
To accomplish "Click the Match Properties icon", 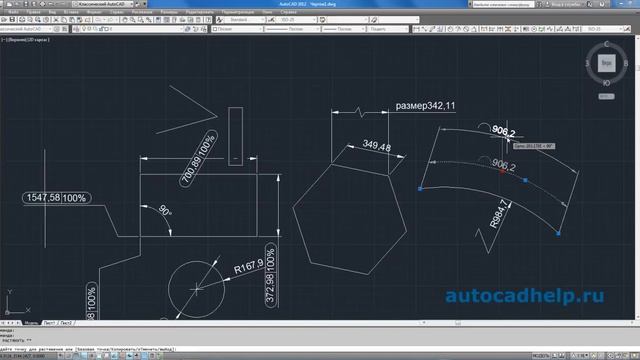I will pos(79,20).
